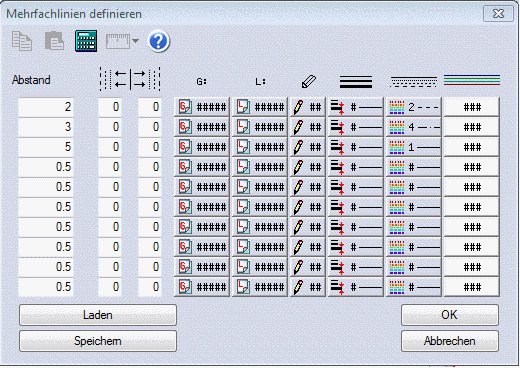This screenshot has width=520, height=368.
Task: Click the Speichern button
Action: (98, 341)
